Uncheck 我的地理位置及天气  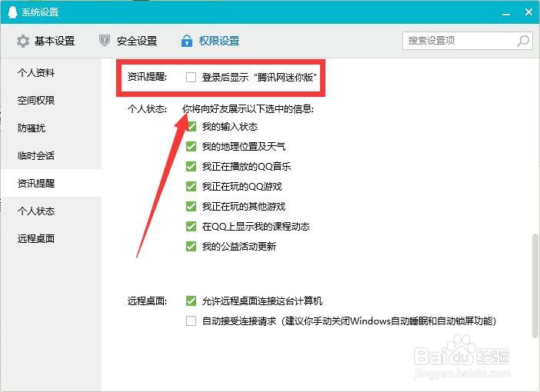[191, 147]
